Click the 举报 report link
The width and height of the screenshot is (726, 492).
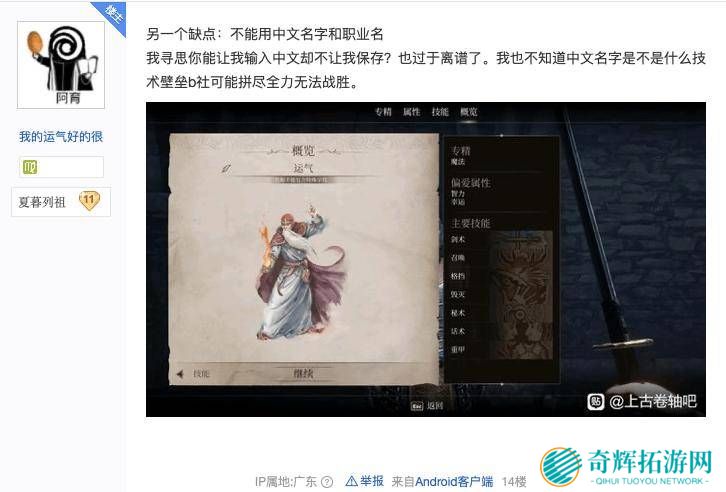(x=365, y=481)
